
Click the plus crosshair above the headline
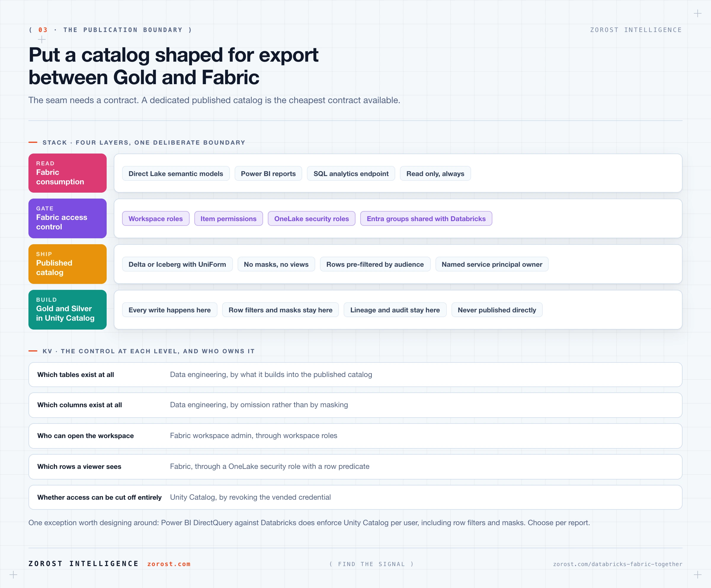coord(42,40)
